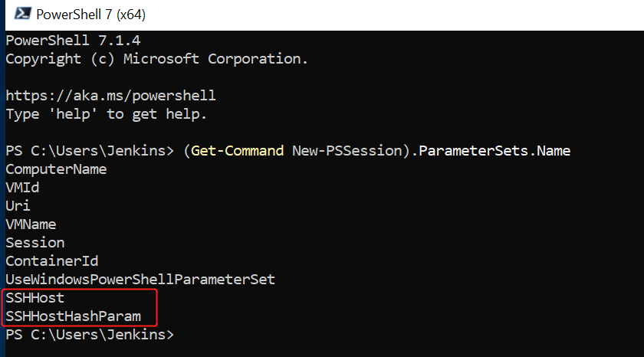Click the .ParameterSets.Name text in the command
644x357 pixels.
click(x=486, y=151)
